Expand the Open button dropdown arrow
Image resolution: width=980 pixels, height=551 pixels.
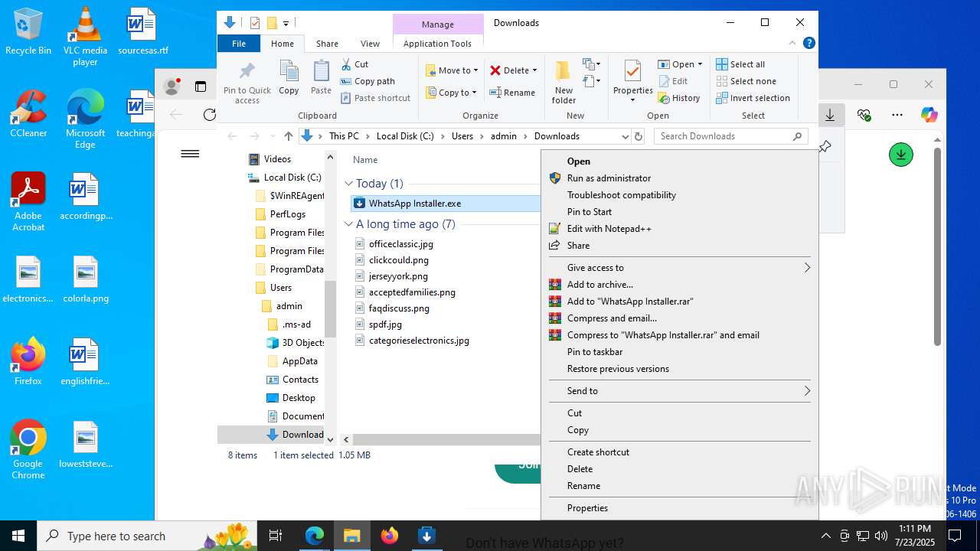click(700, 64)
